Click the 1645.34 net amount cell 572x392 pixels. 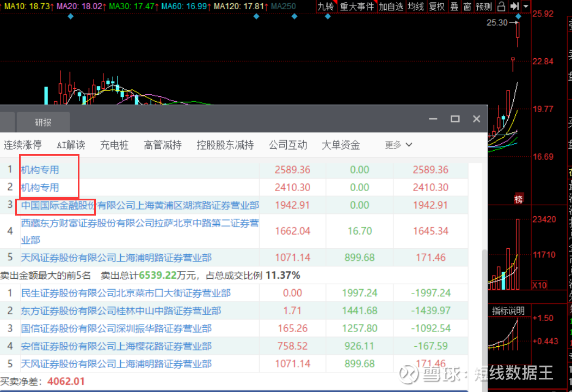click(431, 231)
